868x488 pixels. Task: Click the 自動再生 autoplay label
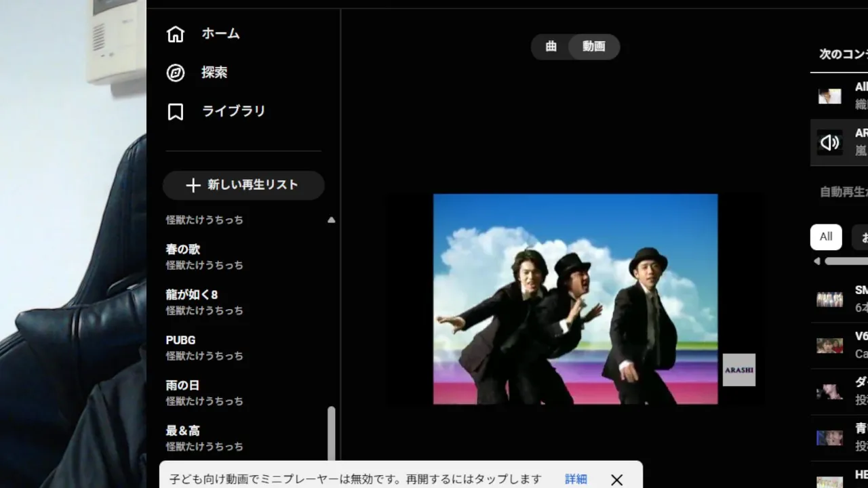[844, 192]
